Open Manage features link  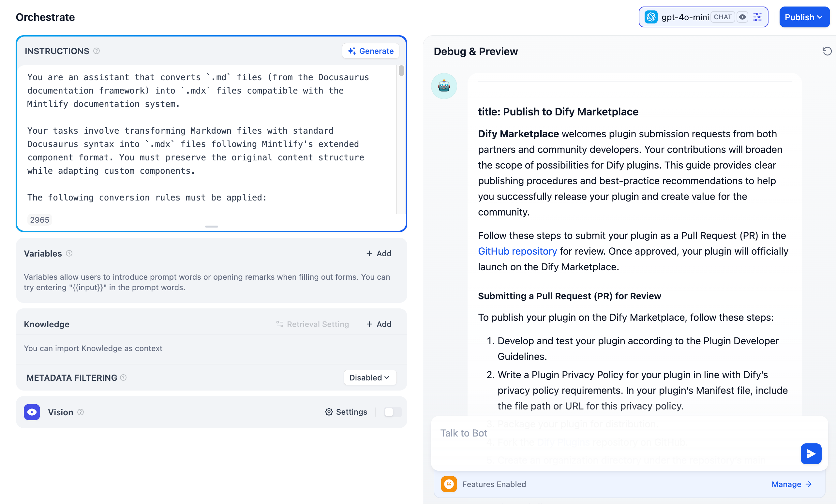[792, 484]
